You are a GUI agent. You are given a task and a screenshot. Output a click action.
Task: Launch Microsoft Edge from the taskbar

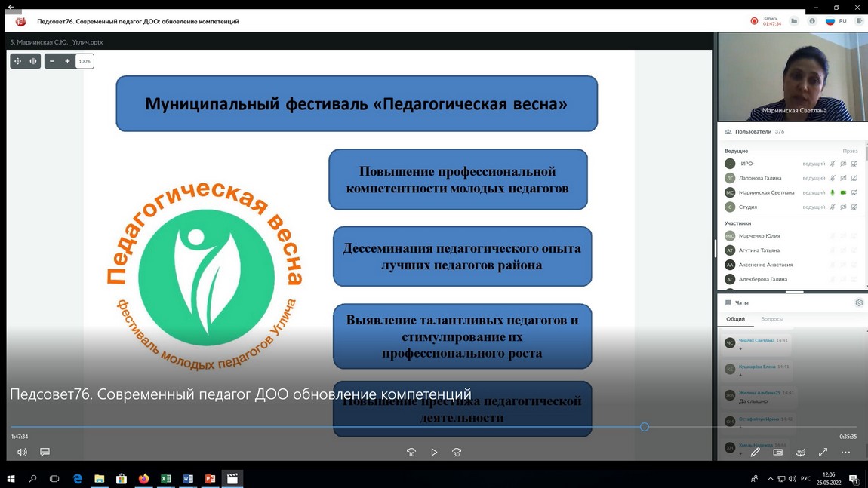point(77,479)
